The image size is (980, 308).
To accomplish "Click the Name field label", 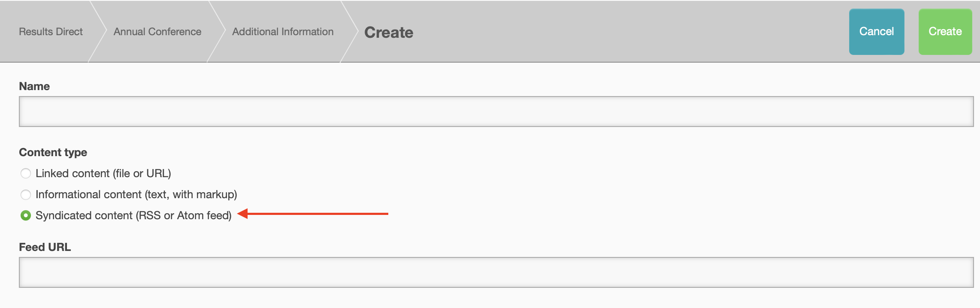I will pyautogui.click(x=34, y=86).
